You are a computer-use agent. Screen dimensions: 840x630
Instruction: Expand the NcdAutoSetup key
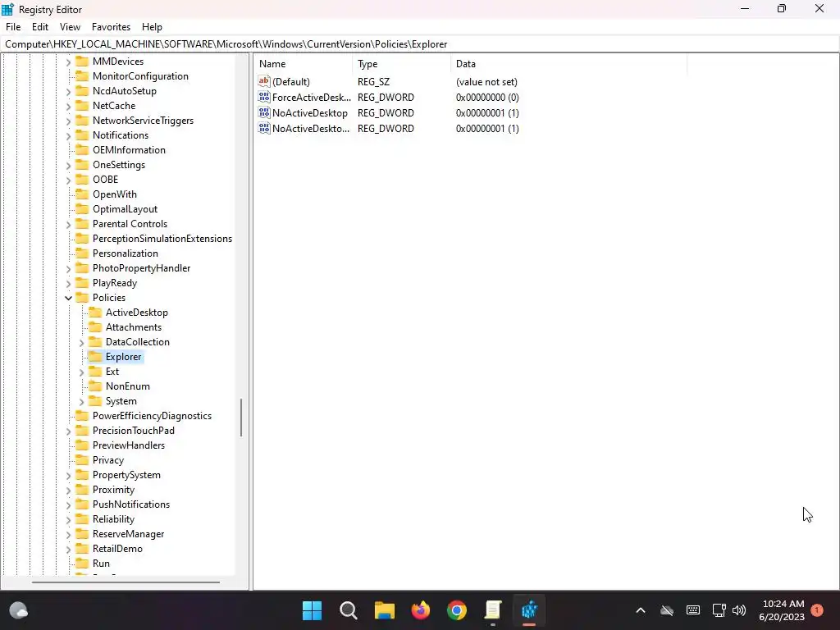pyautogui.click(x=69, y=92)
